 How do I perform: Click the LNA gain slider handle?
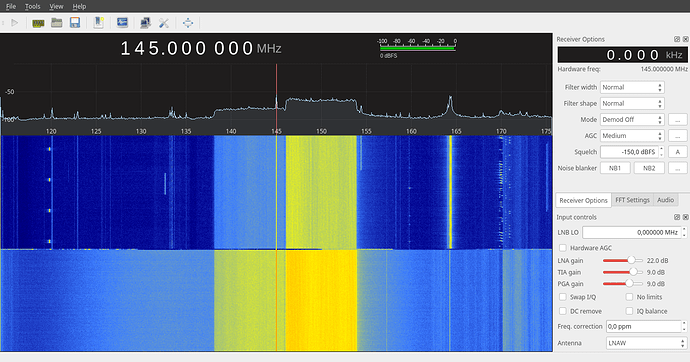631,260
